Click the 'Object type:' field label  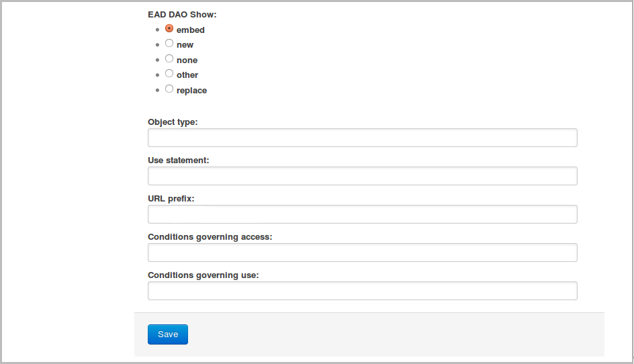coord(173,122)
